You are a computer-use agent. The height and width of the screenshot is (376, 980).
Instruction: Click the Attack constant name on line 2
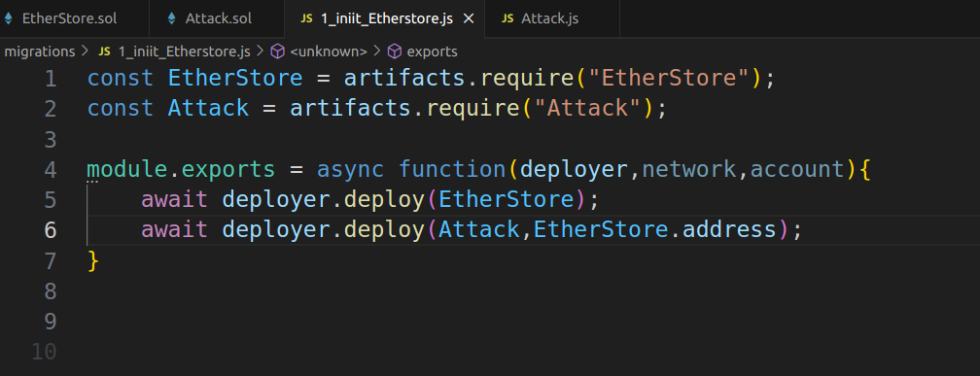tap(208, 108)
